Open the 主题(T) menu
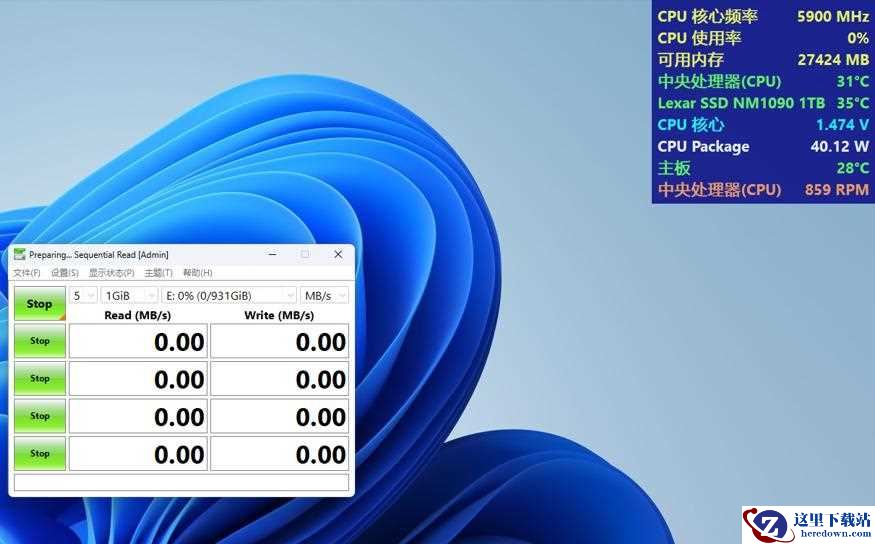Image resolution: width=875 pixels, height=544 pixels. (x=158, y=273)
